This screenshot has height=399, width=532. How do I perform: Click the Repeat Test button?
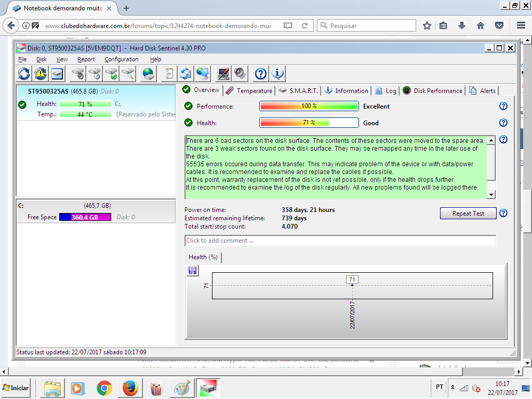tap(468, 214)
